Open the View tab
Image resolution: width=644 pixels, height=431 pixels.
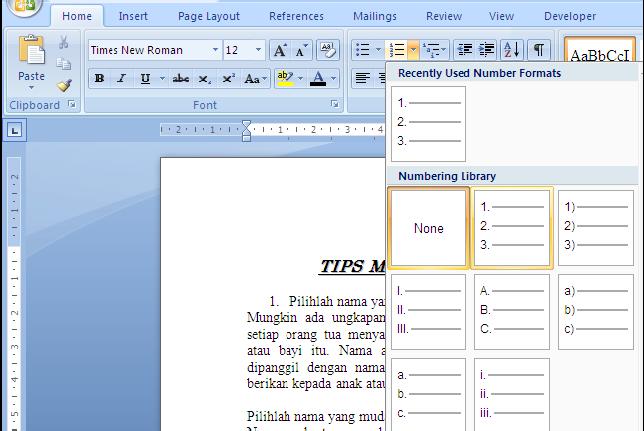tap(501, 16)
